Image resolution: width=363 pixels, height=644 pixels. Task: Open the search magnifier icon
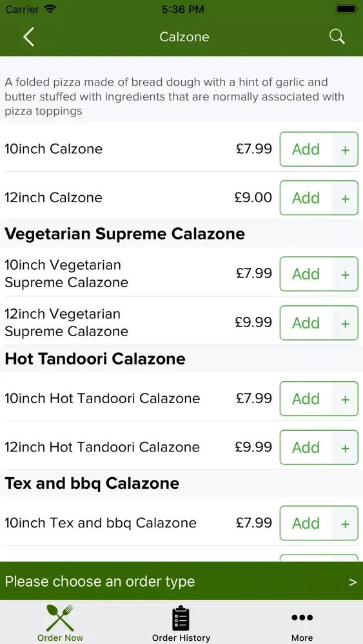[x=337, y=37]
